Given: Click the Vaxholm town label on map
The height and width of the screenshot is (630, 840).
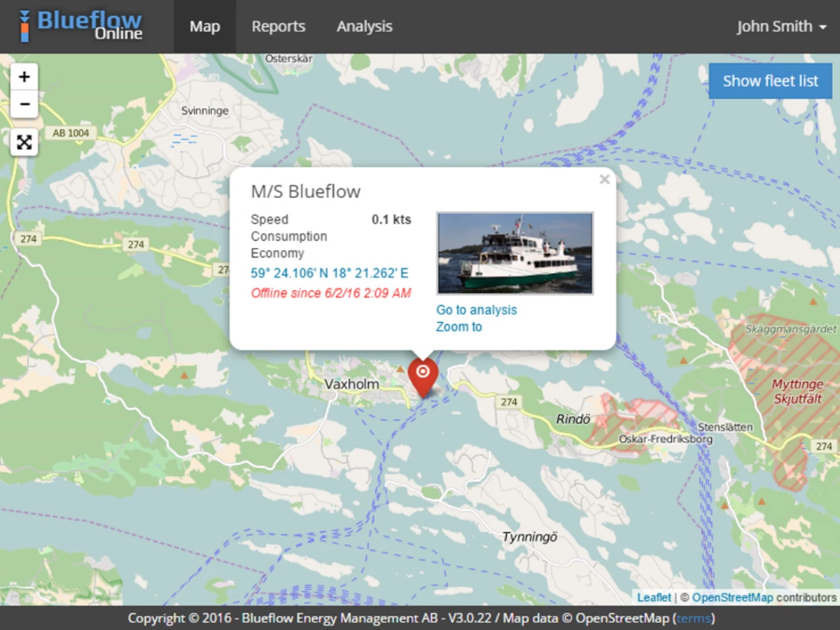Looking at the screenshot, I should pyautogui.click(x=351, y=384).
